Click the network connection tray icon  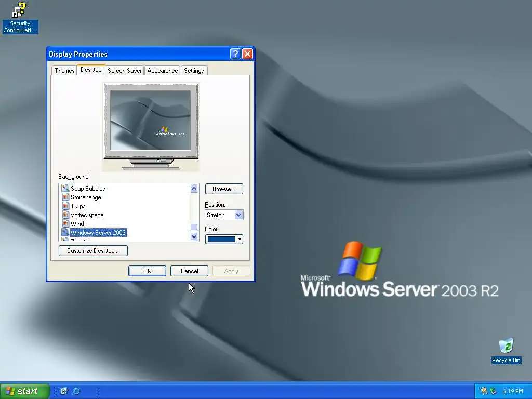click(x=494, y=391)
